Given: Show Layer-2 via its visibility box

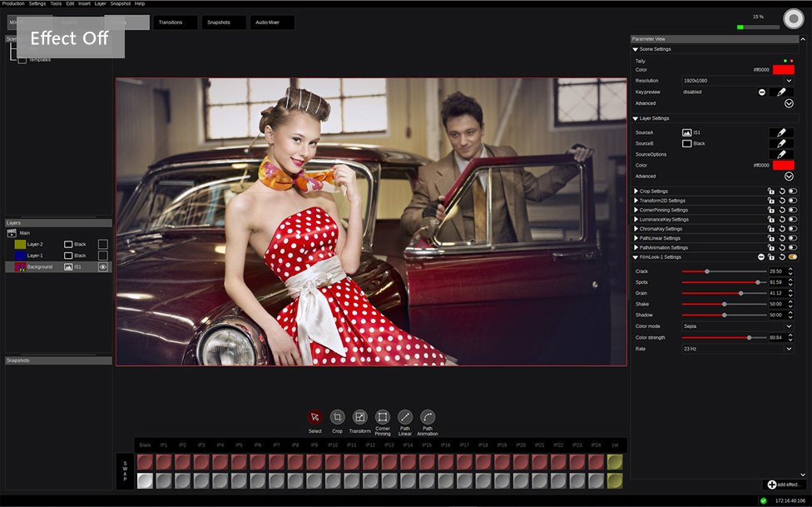Looking at the screenshot, I should tap(103, 244).
